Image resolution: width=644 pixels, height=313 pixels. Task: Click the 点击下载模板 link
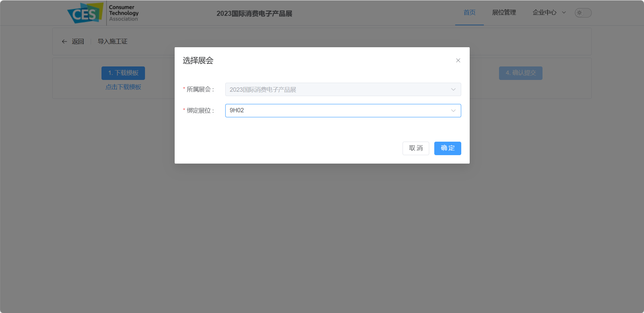click(123, 87)
